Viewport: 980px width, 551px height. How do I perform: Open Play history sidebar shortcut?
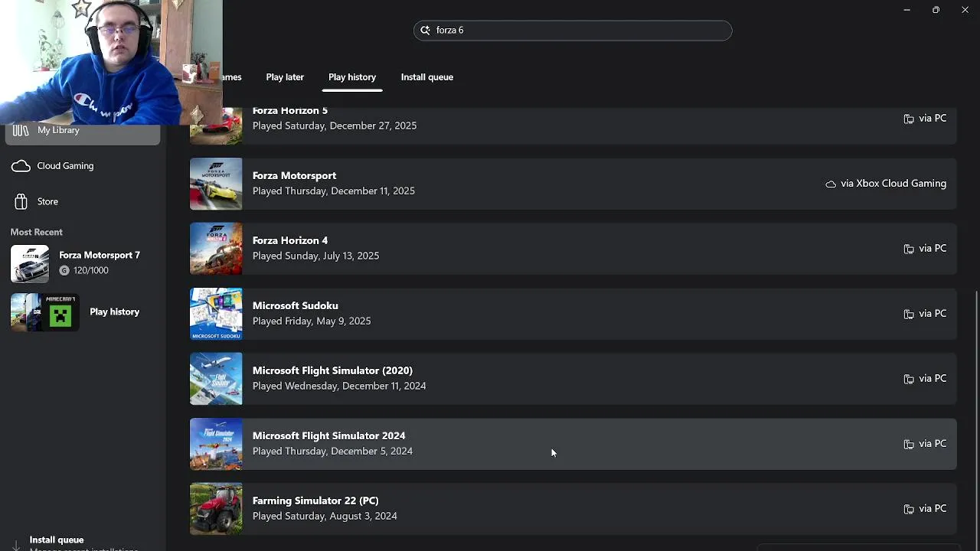[x=83, y=312]
